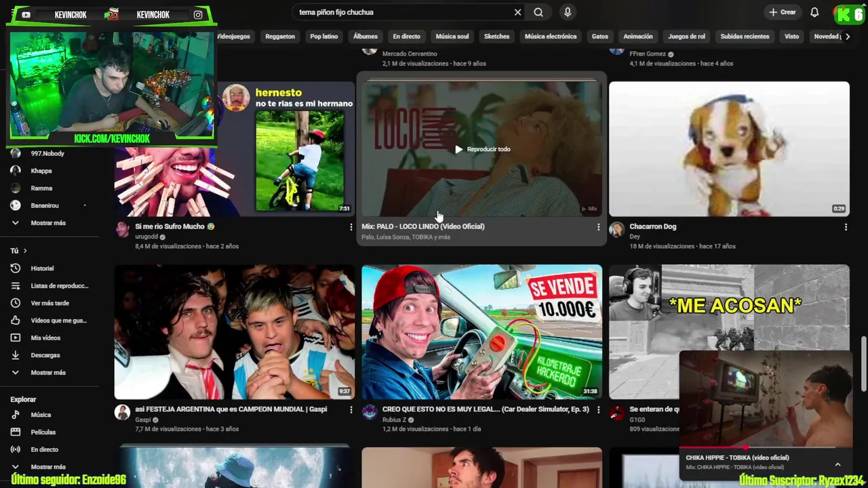
Task: Expand the Explorar section Mostrar más
Action: pos(47,467)
